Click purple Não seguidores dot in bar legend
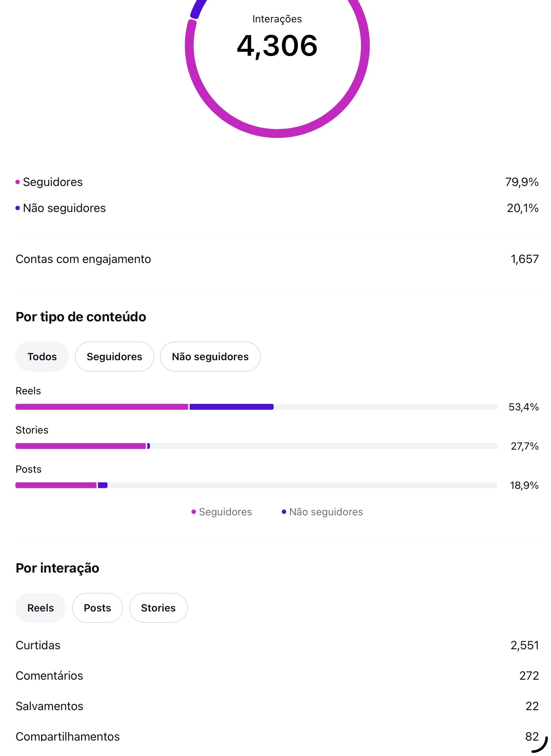This screenshot has height=756, width=551. tap(284, 512)
